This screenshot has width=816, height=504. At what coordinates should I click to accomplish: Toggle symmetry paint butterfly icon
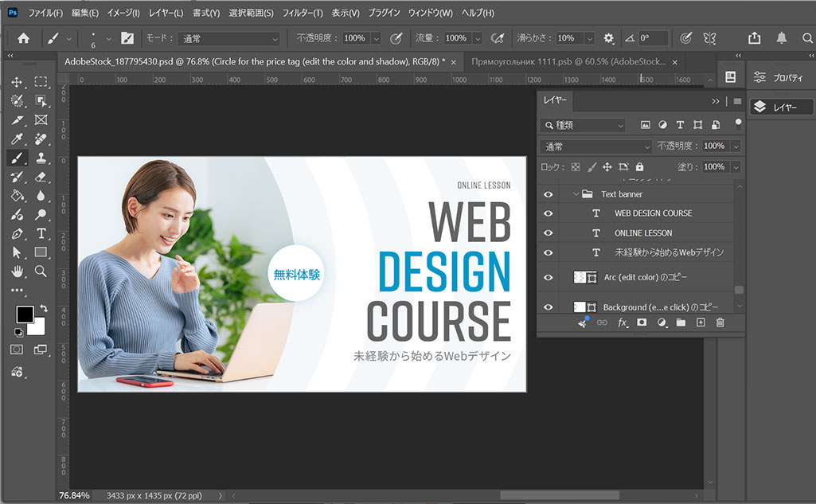pos(709,38)
